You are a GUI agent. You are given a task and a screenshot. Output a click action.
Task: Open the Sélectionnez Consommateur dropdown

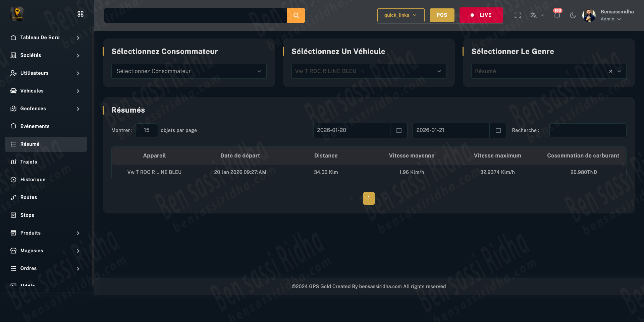coord(189,71)
